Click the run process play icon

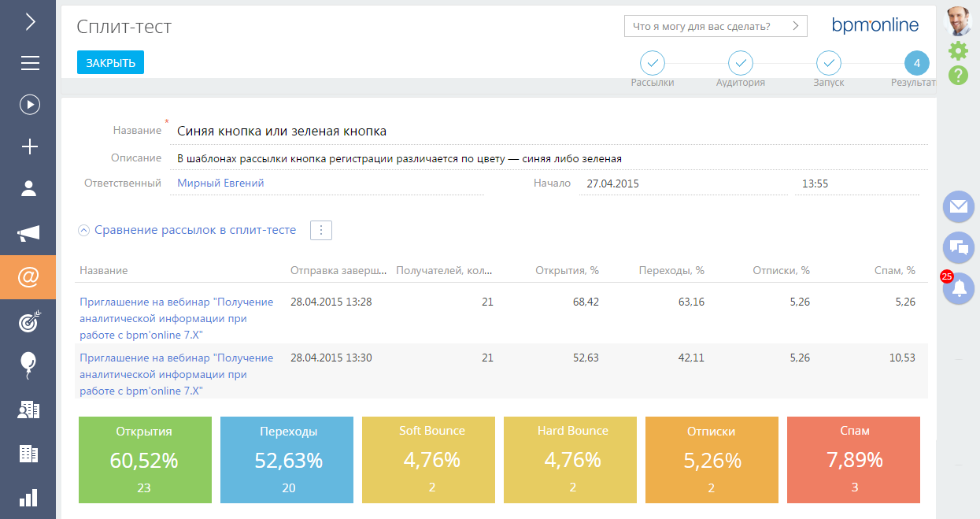tap(30, 104)
